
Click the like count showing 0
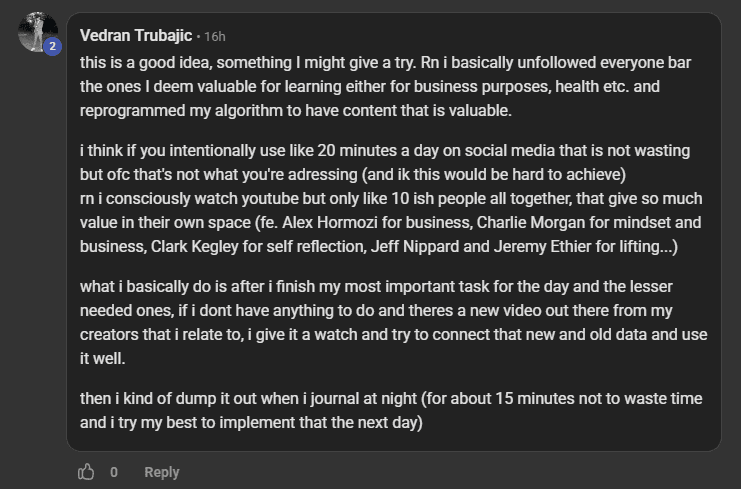(114, 472)
